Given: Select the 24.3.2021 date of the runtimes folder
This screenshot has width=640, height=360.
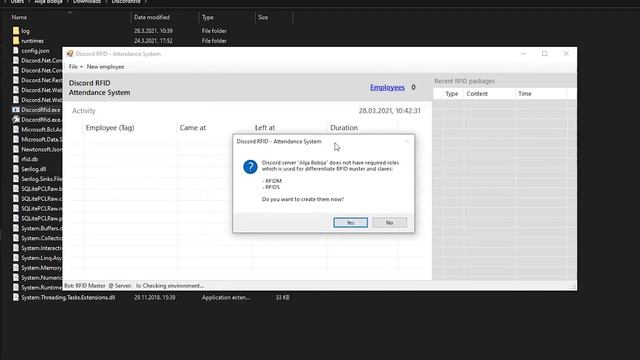Looking at the screenshot, I should [x=153, y=41].
